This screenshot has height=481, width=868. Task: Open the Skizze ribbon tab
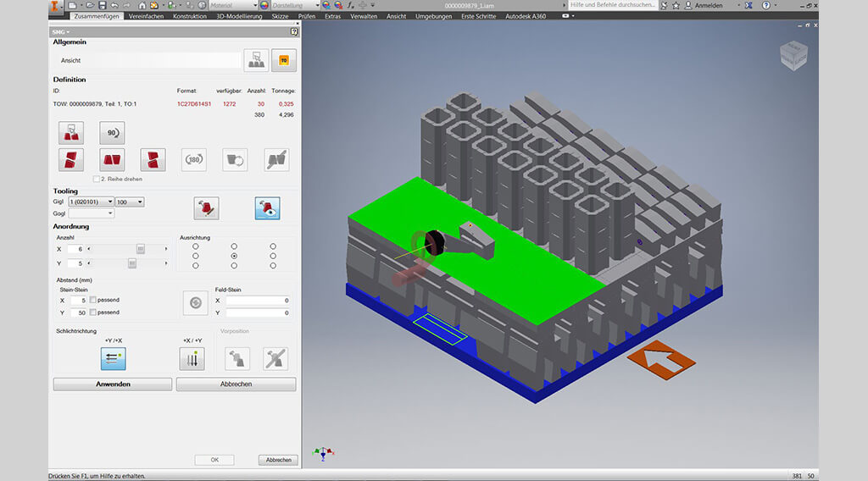[x=282, y=16]
